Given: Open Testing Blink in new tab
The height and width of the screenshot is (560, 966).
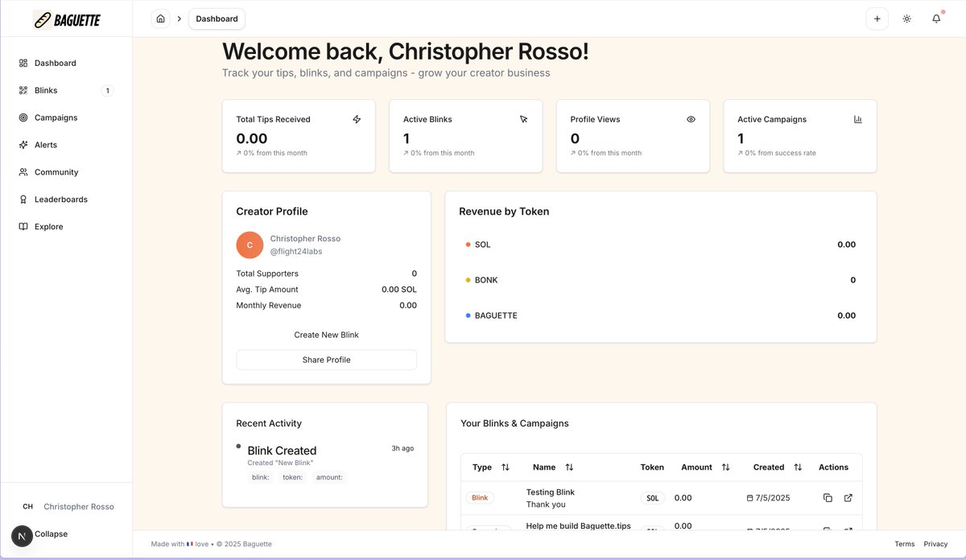Looking at the screenshot, I should click(848, 498).
